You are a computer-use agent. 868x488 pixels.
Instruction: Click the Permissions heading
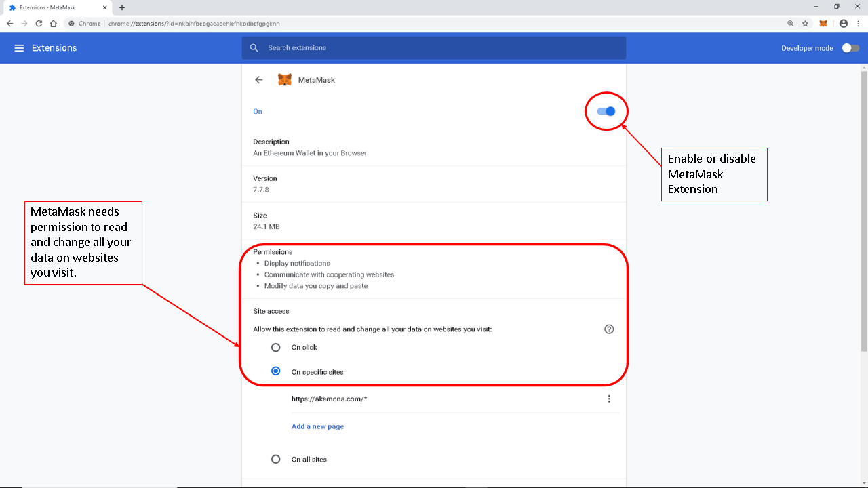tap(273, 252)
